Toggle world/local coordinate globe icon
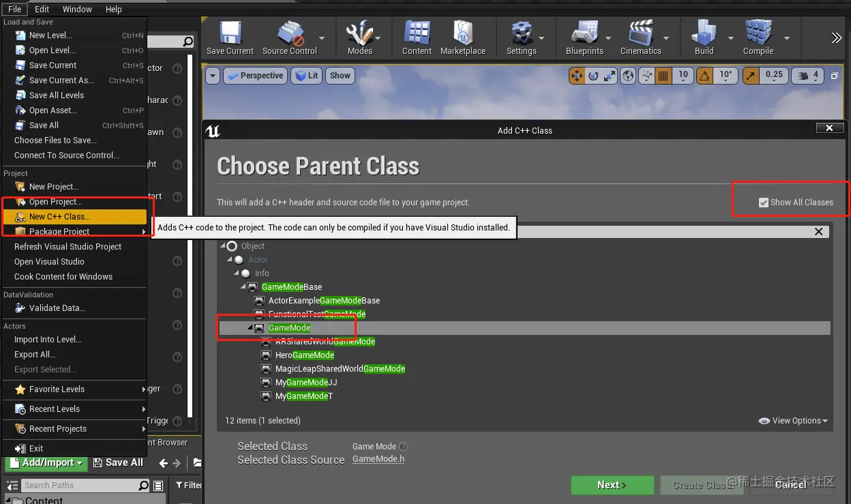This screenshot has height=504, width=851. (629, 76)
